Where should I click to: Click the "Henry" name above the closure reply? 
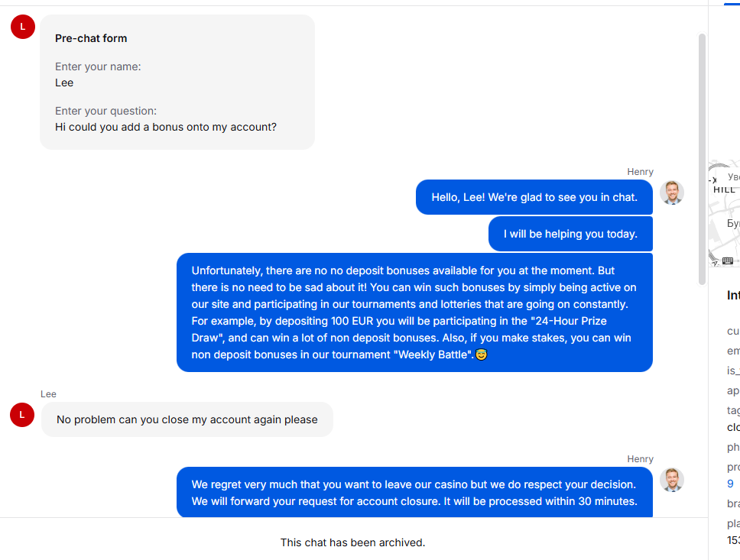coord(640,459)
